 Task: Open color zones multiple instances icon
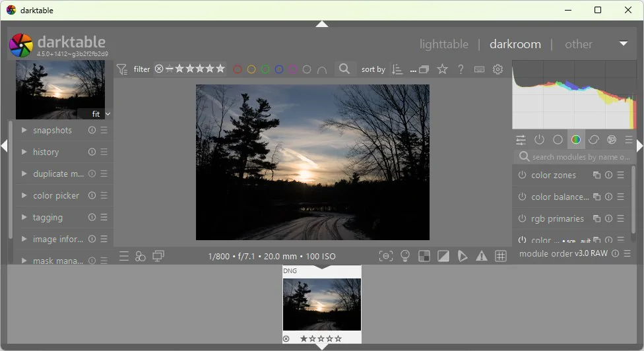click(x=596, y=175)
